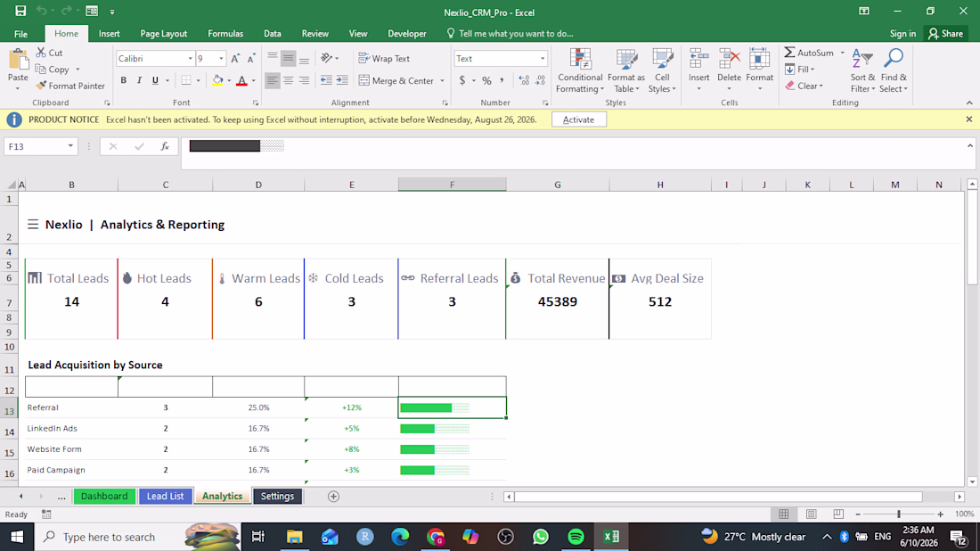
Task: Switch to Page Break Preview view
Action: (838, 514)
